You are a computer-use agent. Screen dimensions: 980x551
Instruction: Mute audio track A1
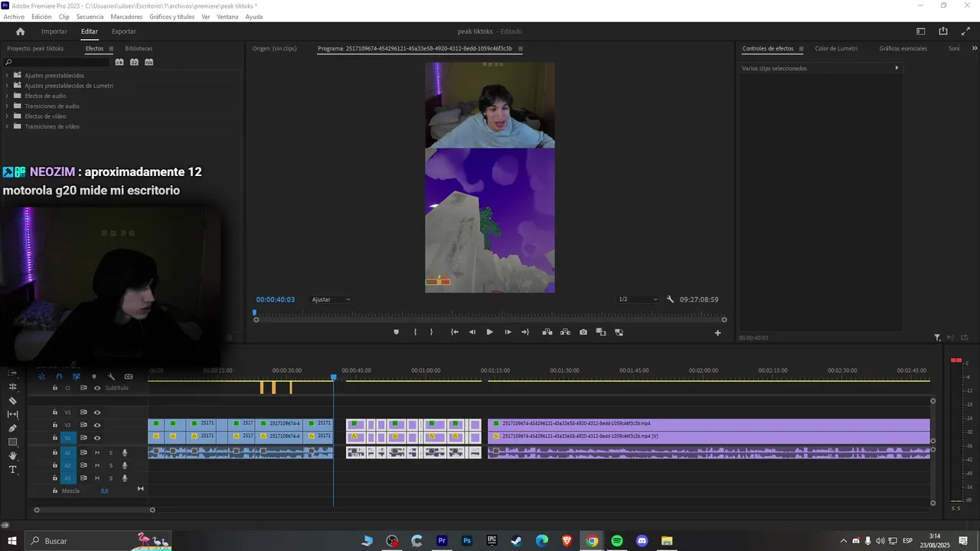click(97, 452)
